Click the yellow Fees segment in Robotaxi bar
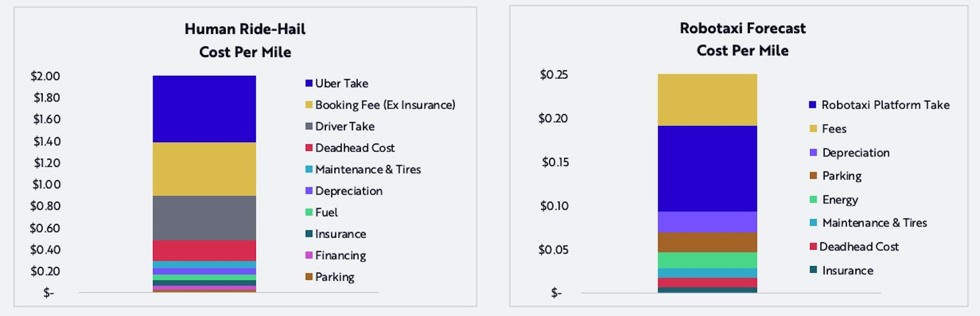This screenshot has width=980, height=316. coord(707,100)
